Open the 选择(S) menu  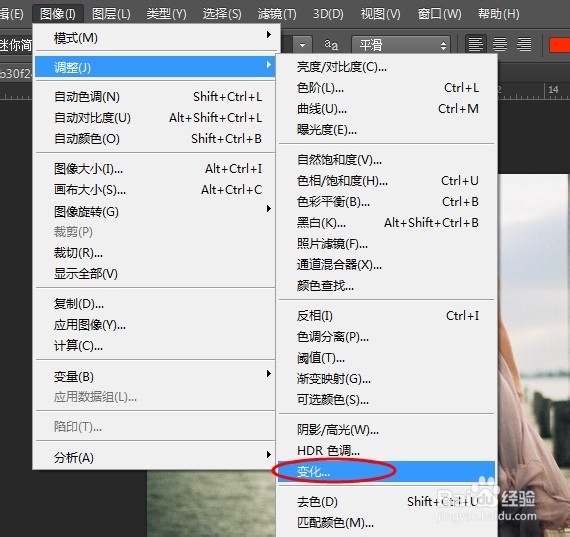pyautogui.click(x=222, y=14)
